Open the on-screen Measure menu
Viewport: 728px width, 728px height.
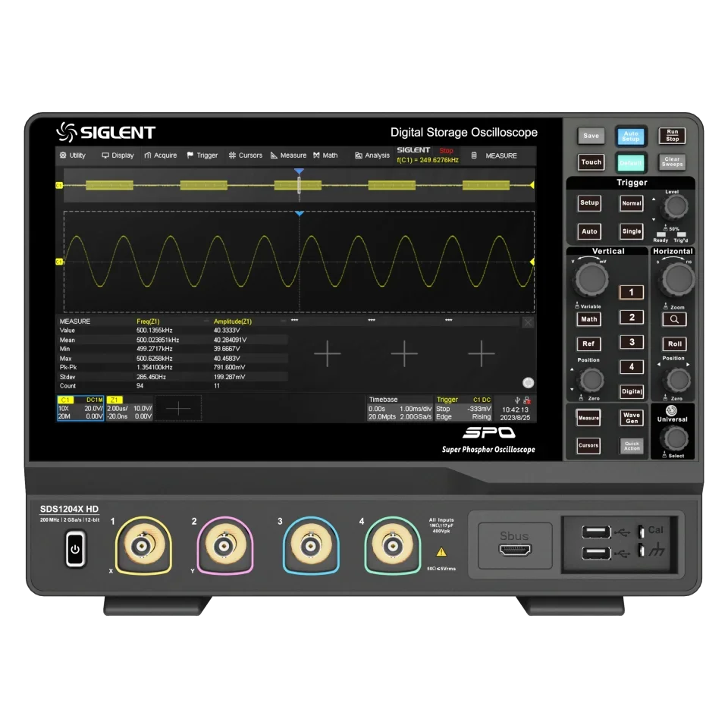[288, 155]
